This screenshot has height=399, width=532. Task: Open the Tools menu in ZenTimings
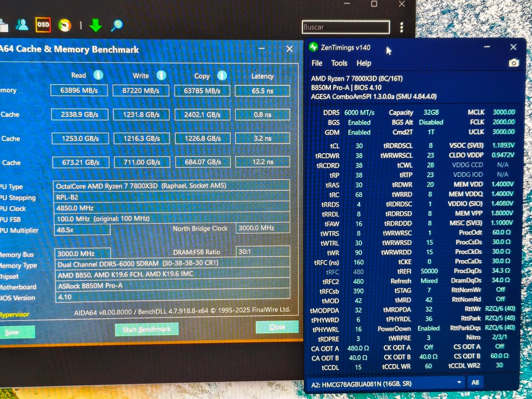coord(339,63)
